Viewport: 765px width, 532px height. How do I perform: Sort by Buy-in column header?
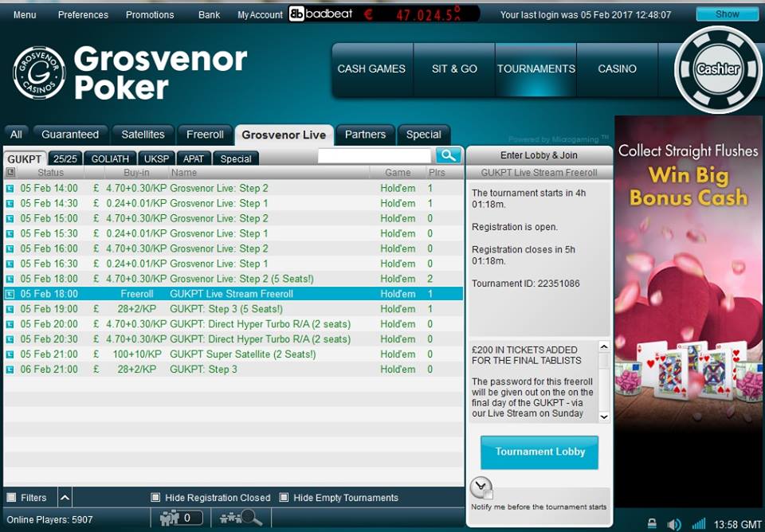(136, 173)
